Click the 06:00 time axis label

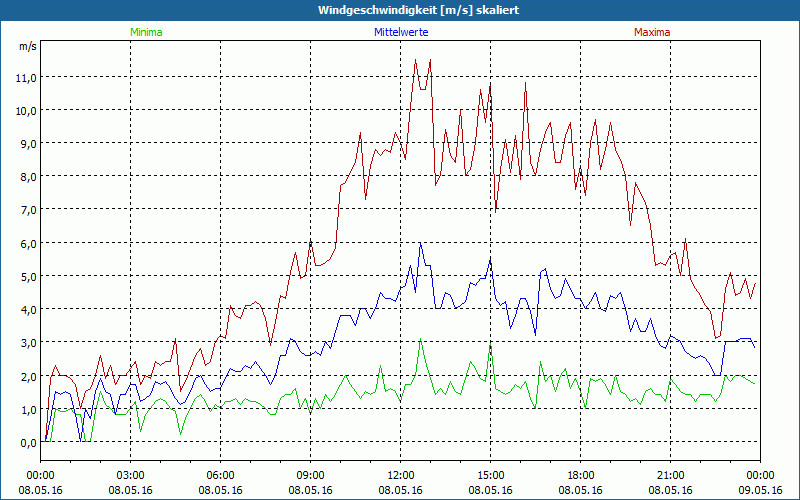(220, 476)
